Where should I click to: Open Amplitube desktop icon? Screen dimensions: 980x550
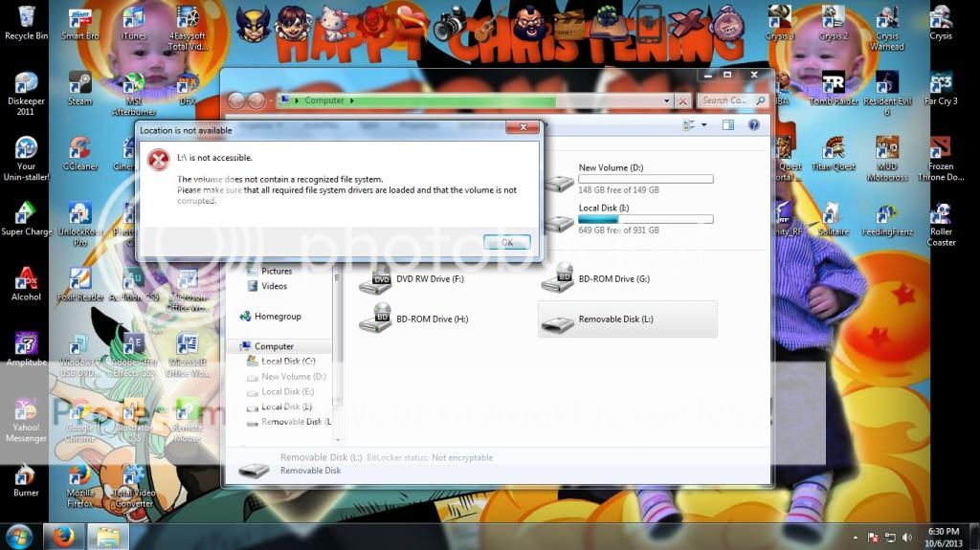click(26, 349)
